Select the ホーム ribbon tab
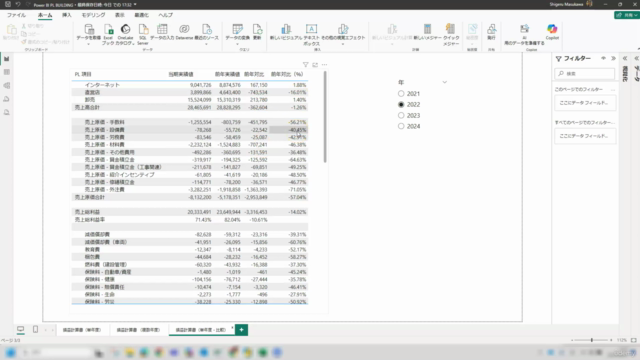This screenshot has width=640, height=360. (45, 15)
